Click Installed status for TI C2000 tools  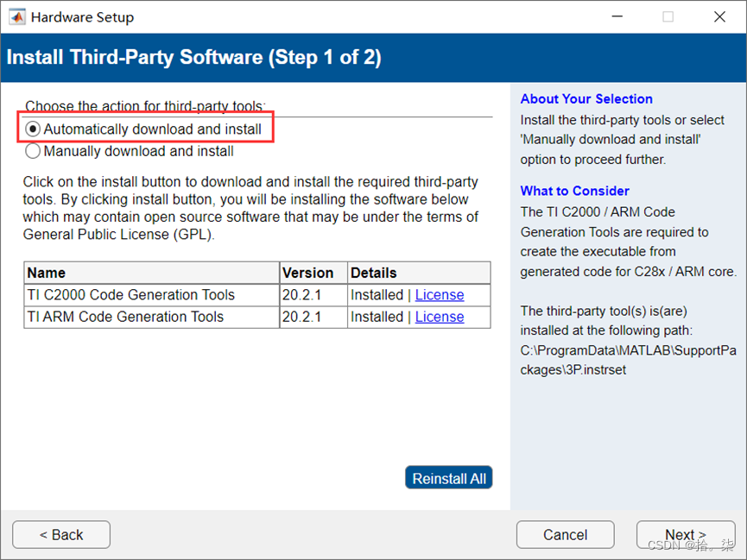(x=377, y=295)
